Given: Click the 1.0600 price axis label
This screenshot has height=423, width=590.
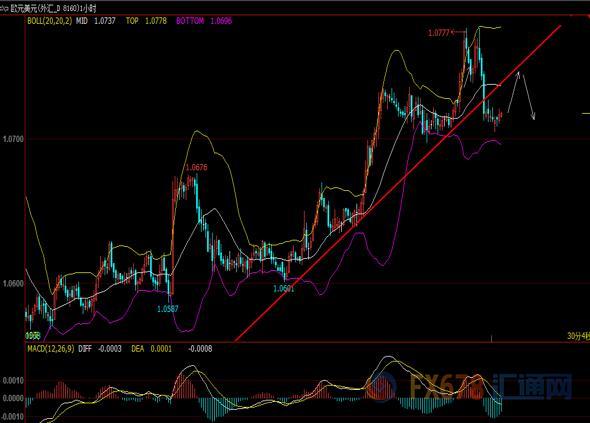Looking at the screenshot, I should click(x=13, y=283).
